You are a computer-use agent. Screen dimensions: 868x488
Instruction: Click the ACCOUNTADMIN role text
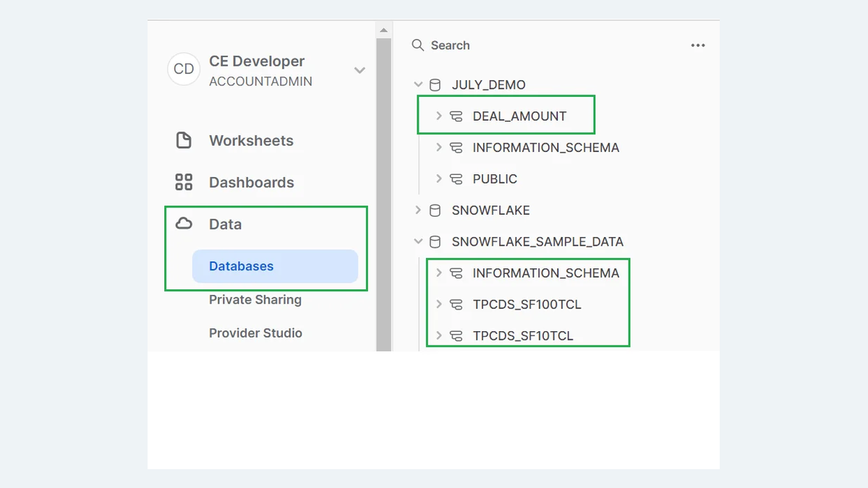click(260, 82)
